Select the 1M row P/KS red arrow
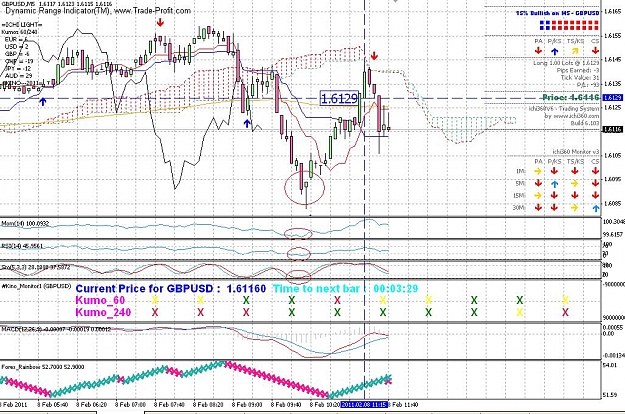The image size is (625, 414). tap(554, 171)
